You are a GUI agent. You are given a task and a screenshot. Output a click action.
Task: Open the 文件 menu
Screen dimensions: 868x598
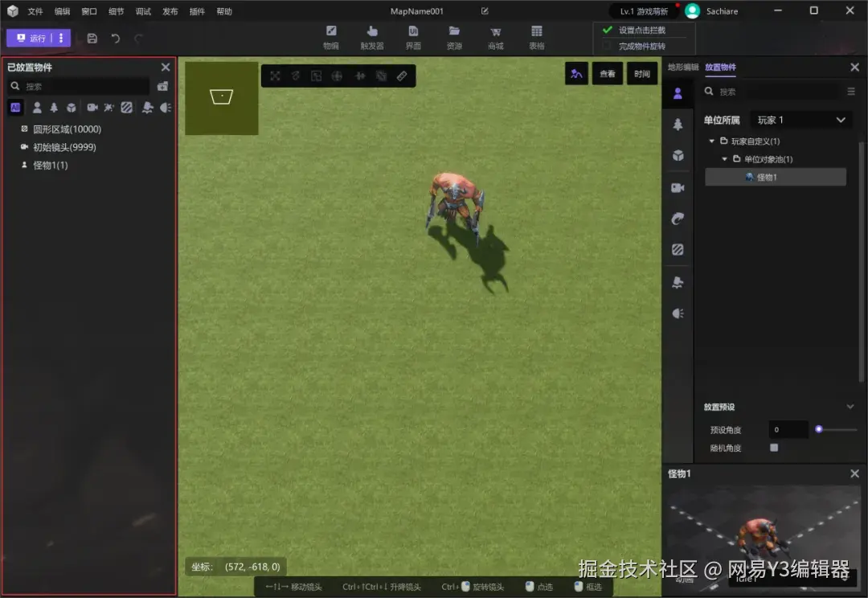click(35, 11)
